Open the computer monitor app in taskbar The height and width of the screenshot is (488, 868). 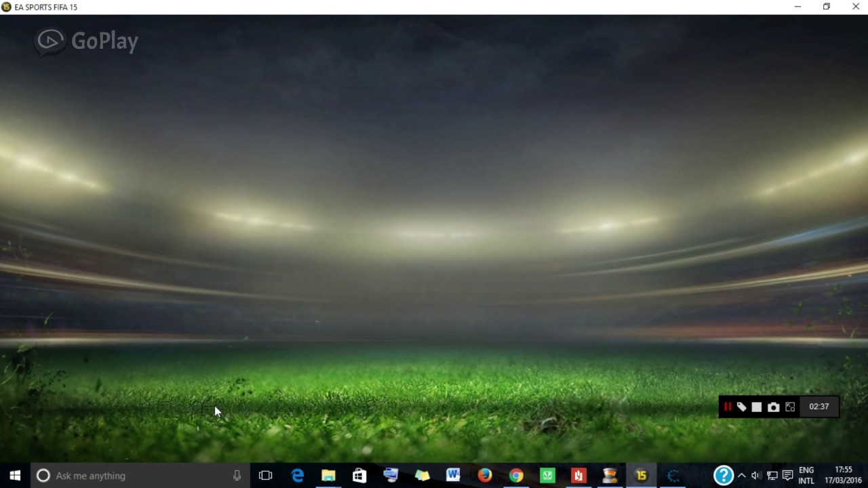pos(391,476)
